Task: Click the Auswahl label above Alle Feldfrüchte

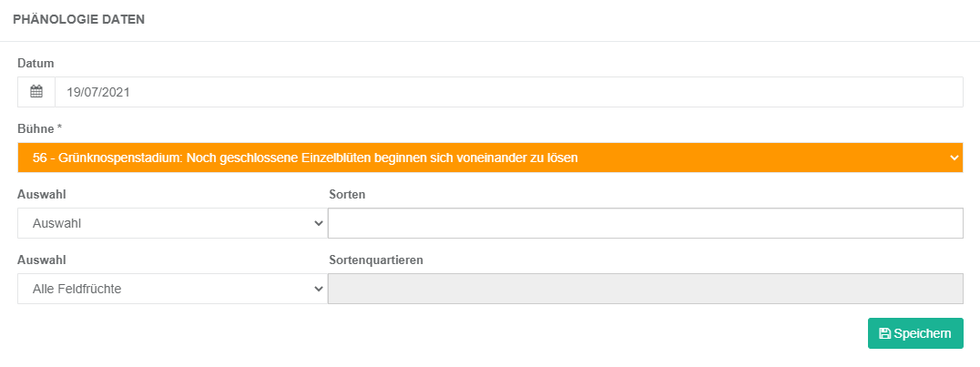Action: point(42,260)
